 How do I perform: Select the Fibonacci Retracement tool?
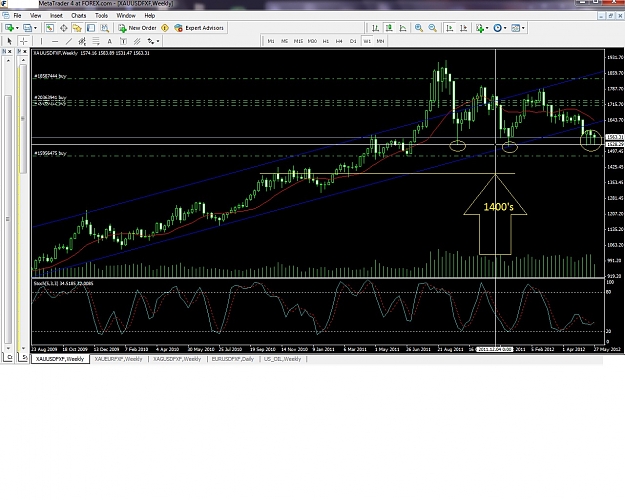pos(96,41)
